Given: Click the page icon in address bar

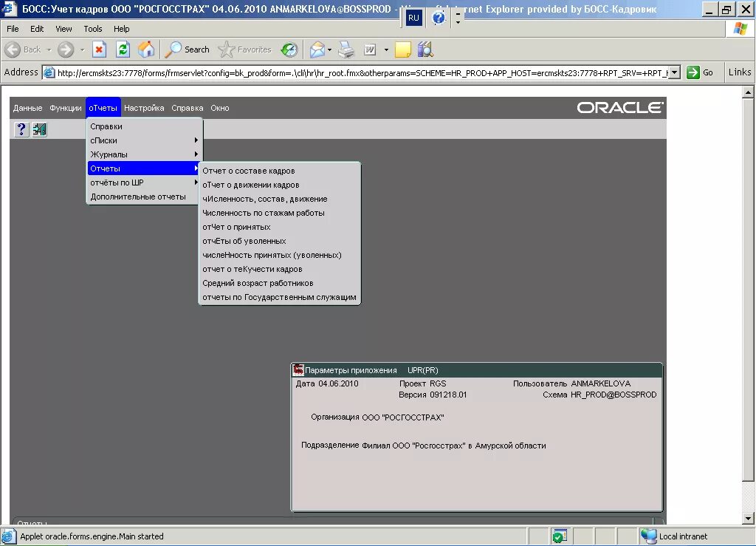Looking at the screenshot, I should pos(49,73).
